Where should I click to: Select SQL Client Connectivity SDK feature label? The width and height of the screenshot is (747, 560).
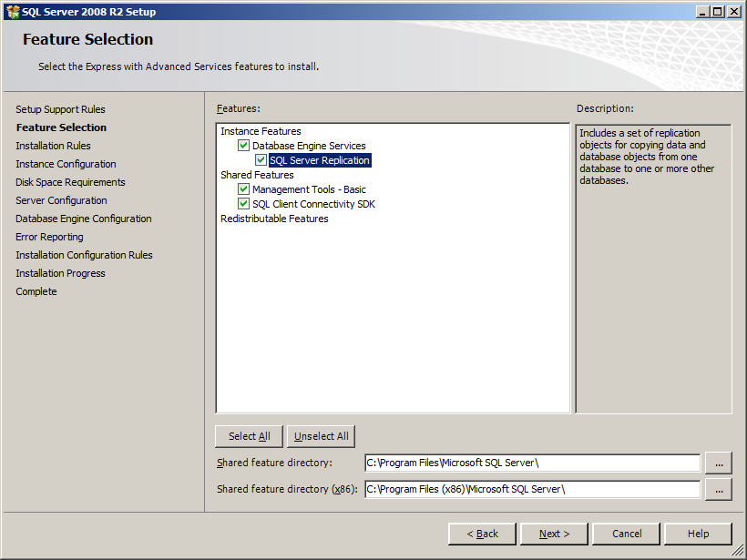(x=313, y=204)
